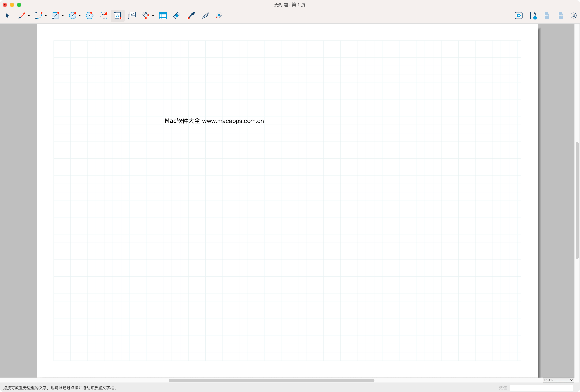Click inside the 数值 input field

point(541,388)
